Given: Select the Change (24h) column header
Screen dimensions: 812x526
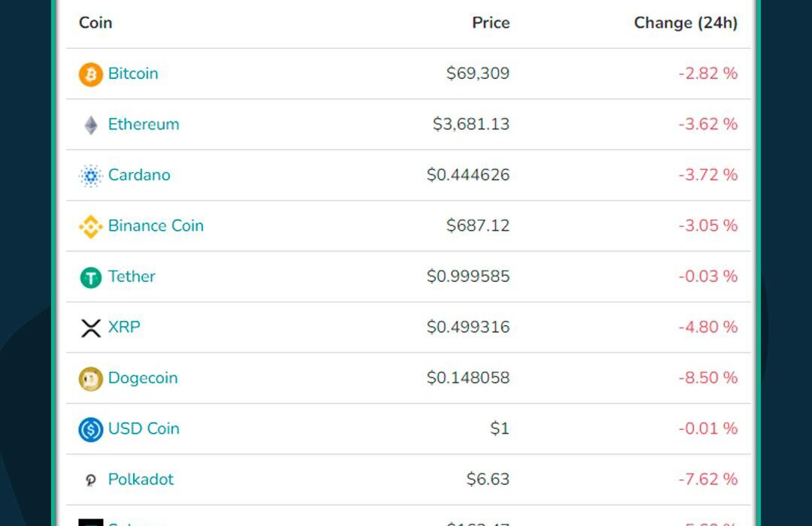Looking at the screenshot, I should pos(686,23).
